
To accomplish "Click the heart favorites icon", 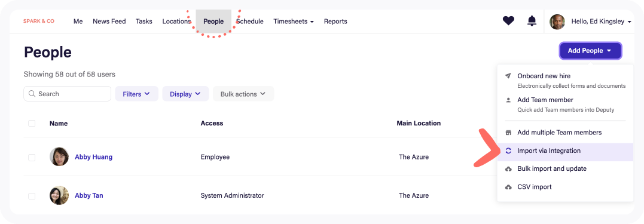I will [x=508, y=20].
